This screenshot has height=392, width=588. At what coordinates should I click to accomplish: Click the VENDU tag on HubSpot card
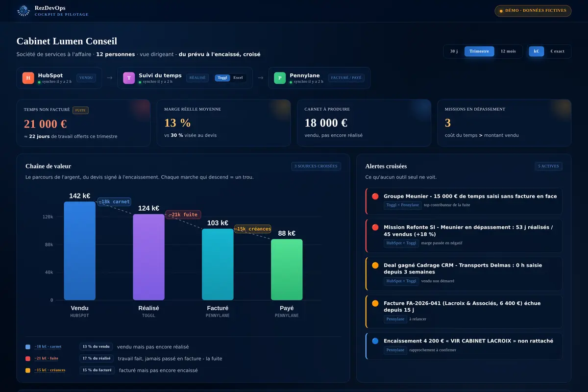[x=86, y=78]
